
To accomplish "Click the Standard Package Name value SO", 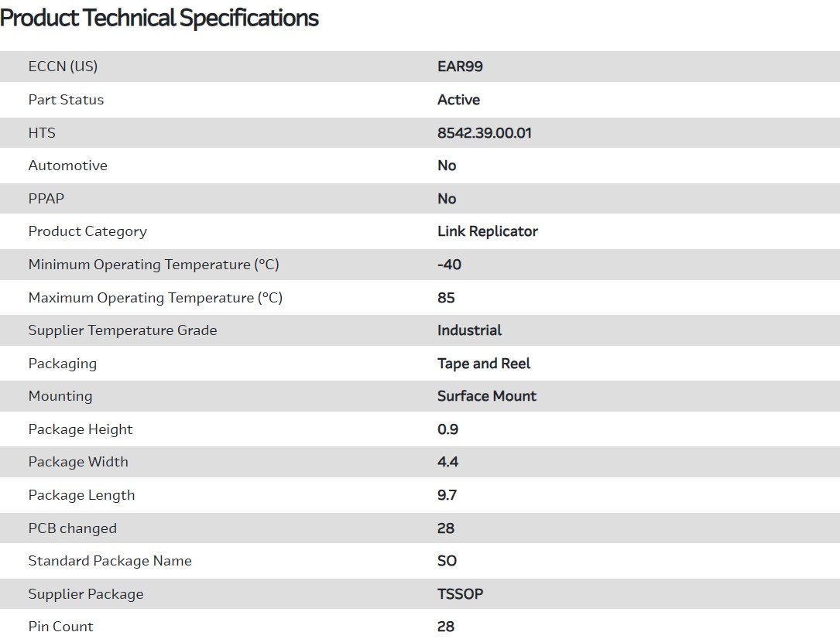I will pyautogui.click(x=447, y=561).
